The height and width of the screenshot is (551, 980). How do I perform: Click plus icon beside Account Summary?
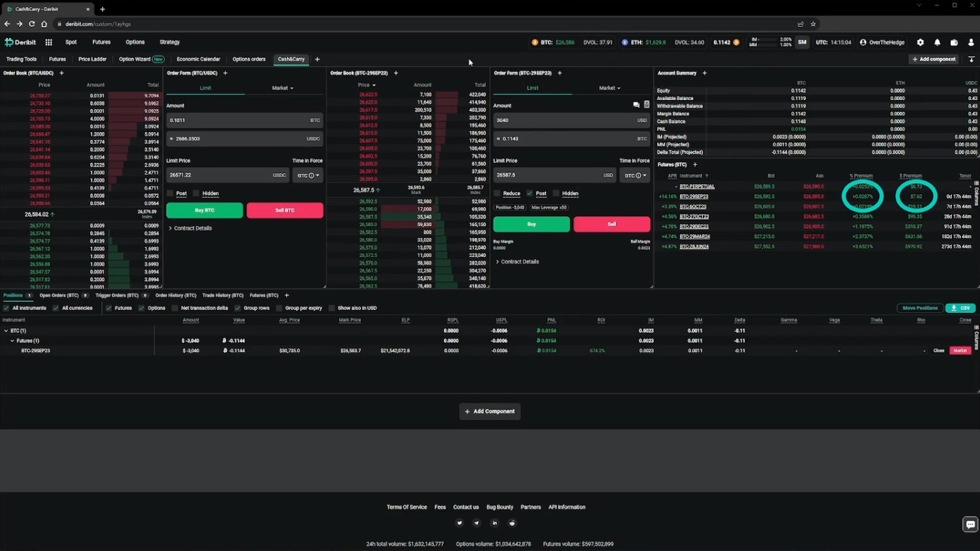point(704,73)
